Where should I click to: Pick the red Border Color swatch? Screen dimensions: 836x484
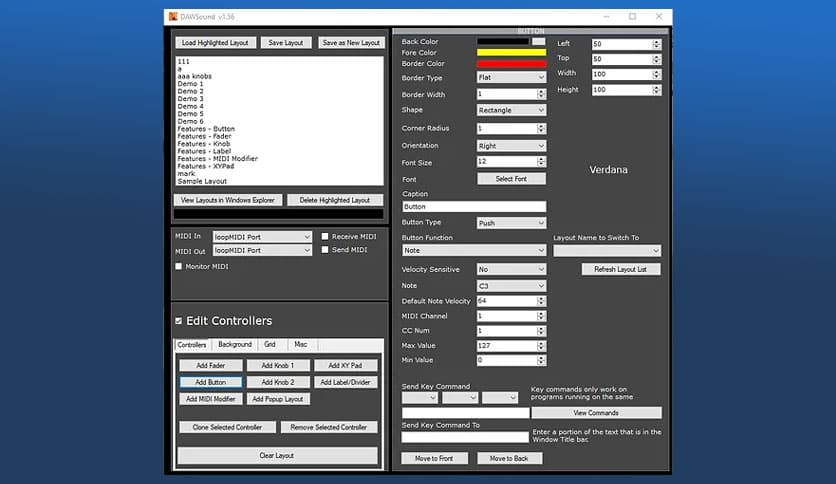pyautogui.click(x=511, y=63)
